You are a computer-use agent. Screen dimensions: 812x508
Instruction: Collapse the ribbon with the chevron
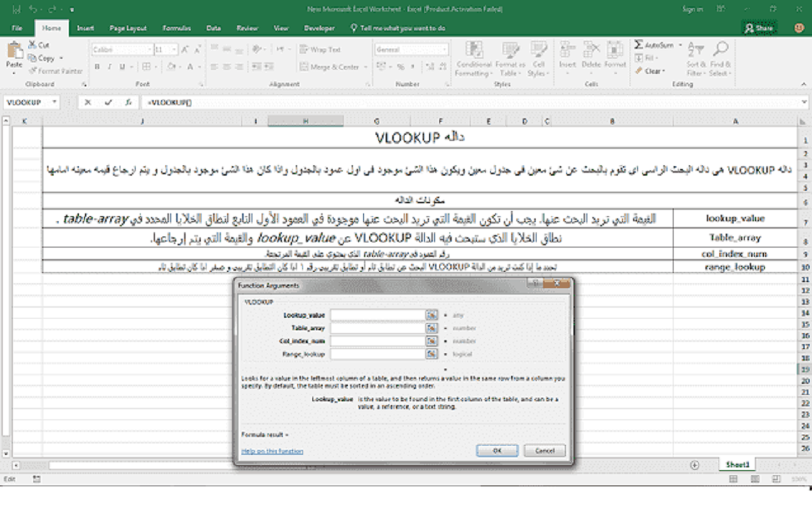click(x=803, y=84)
